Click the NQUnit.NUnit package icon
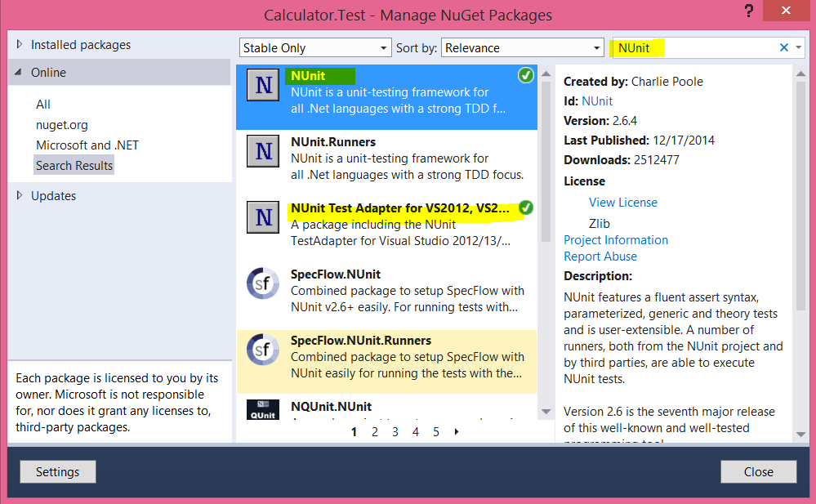The width and height of the screenshot is (816, 504). pyautogui.click(x=263, y=409)
